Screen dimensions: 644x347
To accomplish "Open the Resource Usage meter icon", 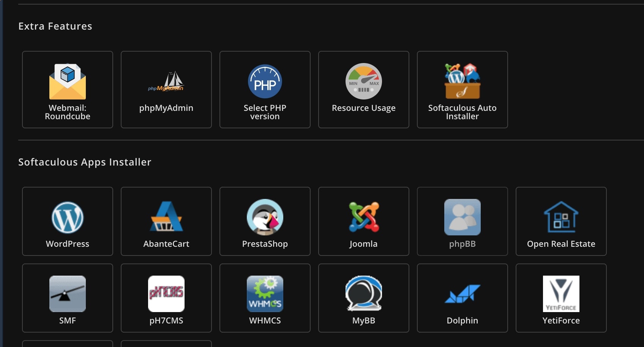I will [x=364, y=81].
